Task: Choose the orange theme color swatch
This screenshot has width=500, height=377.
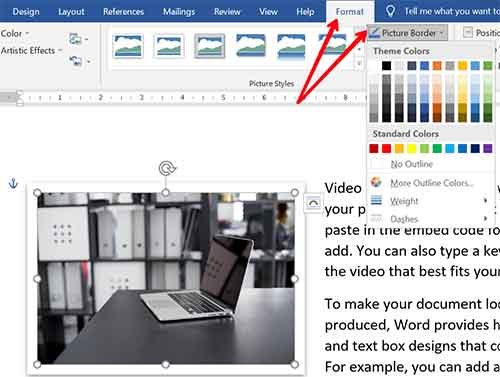Action: pos(437,66)
